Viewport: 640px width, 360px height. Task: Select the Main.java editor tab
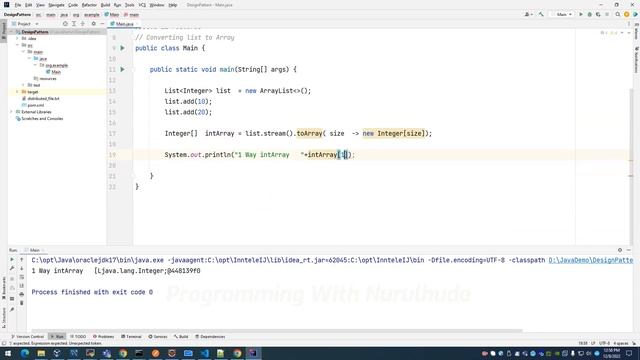[x=124, y=24]
